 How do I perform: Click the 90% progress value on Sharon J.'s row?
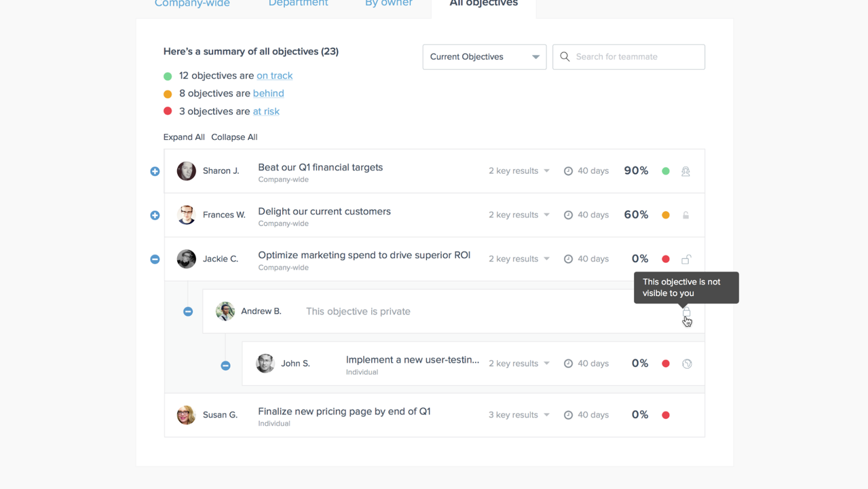(x=636, y=170)
